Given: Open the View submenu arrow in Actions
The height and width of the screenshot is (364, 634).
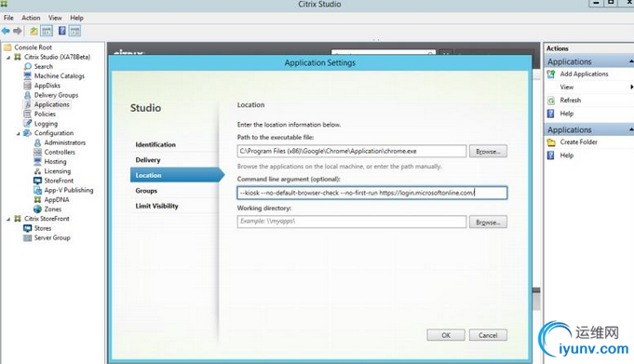Looking at the screenshot, I should tap(631, 87).
